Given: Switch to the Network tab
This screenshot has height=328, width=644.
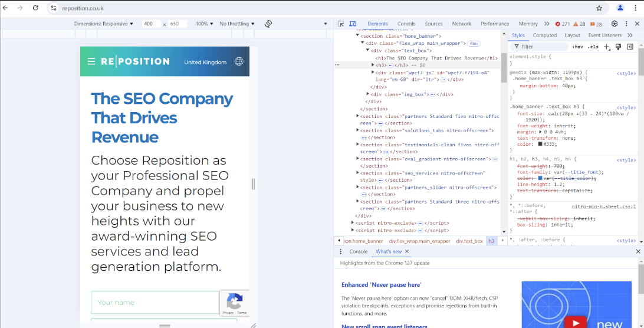Looking at the screenshot, I should 462,24.
